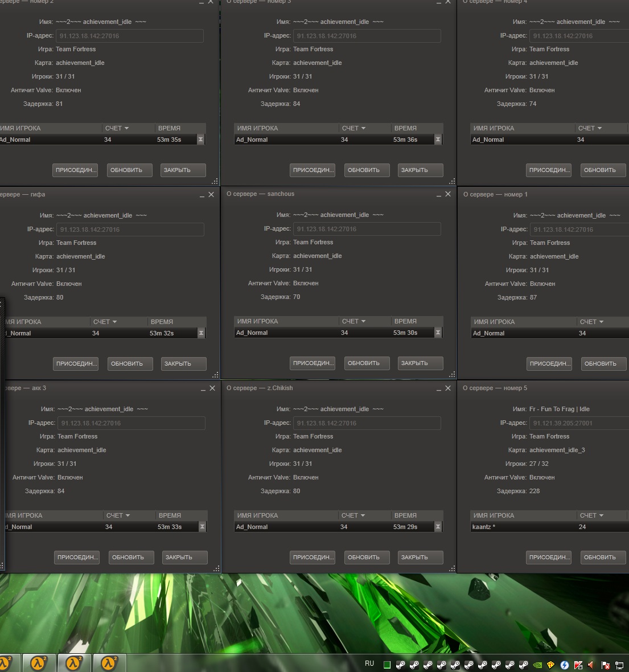Image resolution: width=629 pixels, height=672 pixels.
Task: Click player list scroll arrow in номер 3 window
Action: (x=438, y=140)
